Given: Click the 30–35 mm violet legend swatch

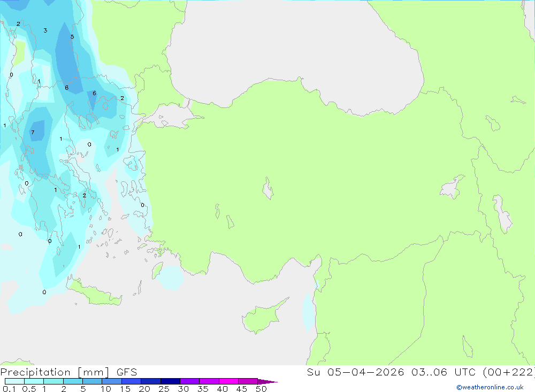Looking at the screenshot, I should pos(190,381).
